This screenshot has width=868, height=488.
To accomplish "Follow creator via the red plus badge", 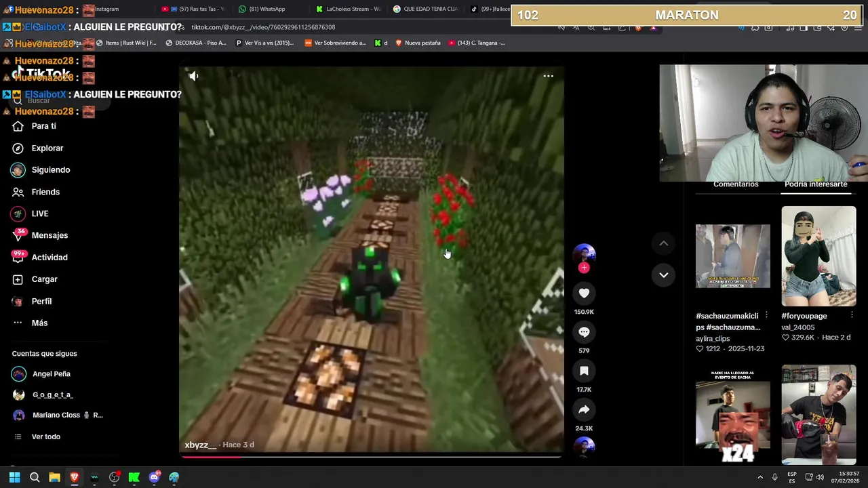I will click(x=584, y=268).
